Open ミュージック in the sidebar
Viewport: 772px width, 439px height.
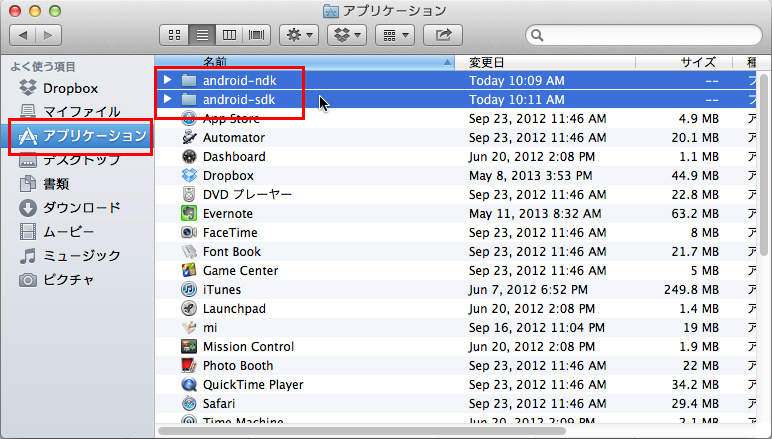pyautogui.click(x=69, y=255)
